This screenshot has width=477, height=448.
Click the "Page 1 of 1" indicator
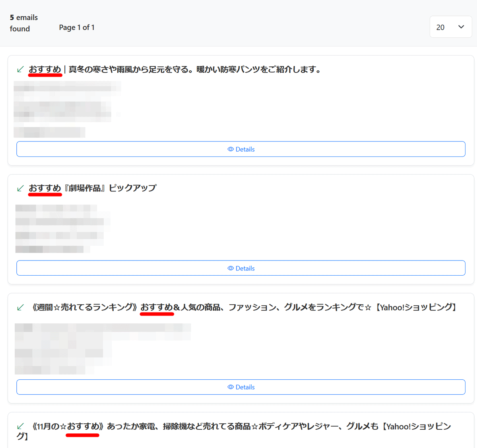[x=77, y=27]
